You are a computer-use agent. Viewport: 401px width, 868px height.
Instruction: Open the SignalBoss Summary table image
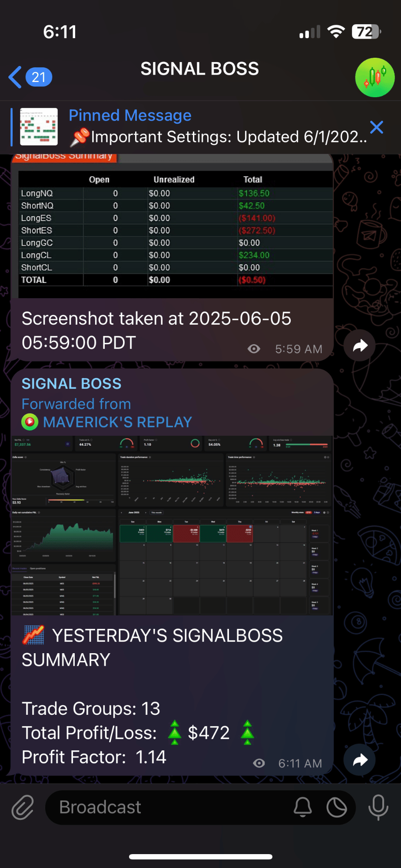[x=172, y=226]
